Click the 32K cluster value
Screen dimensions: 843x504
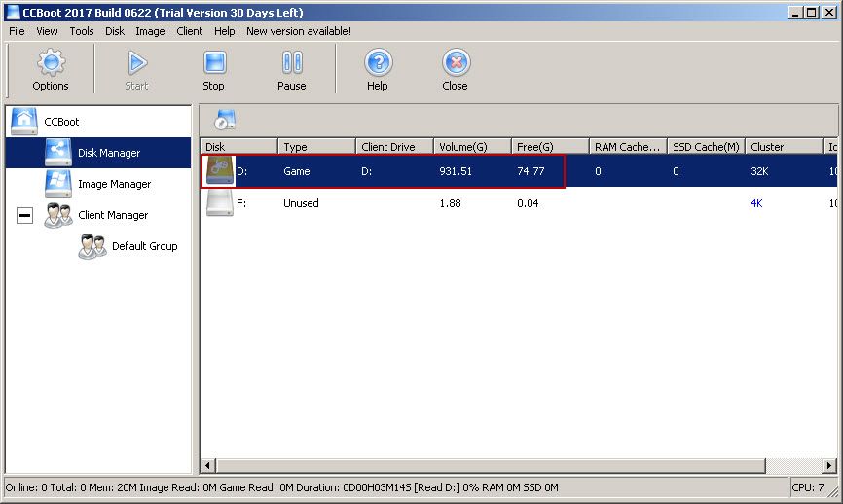point(759,171)
